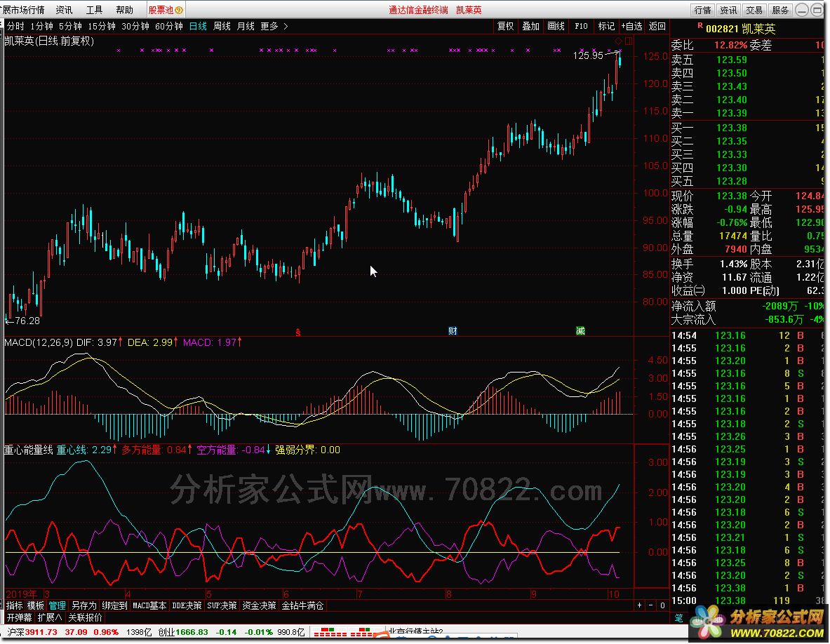Click the 画线 draw line button
This screenshot has width=830, height=644.
(556, 26)
